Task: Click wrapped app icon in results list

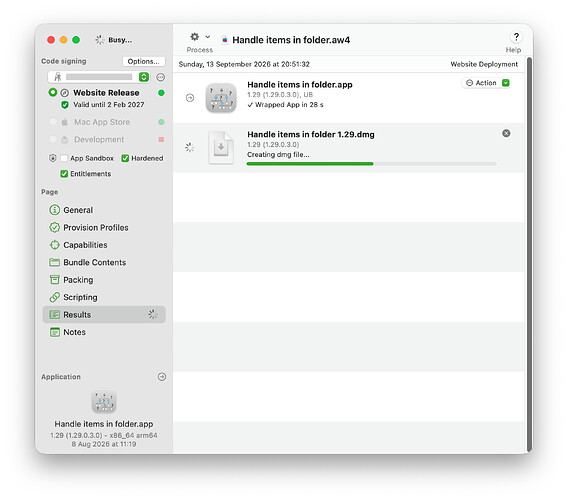Action: pos(221,98)
